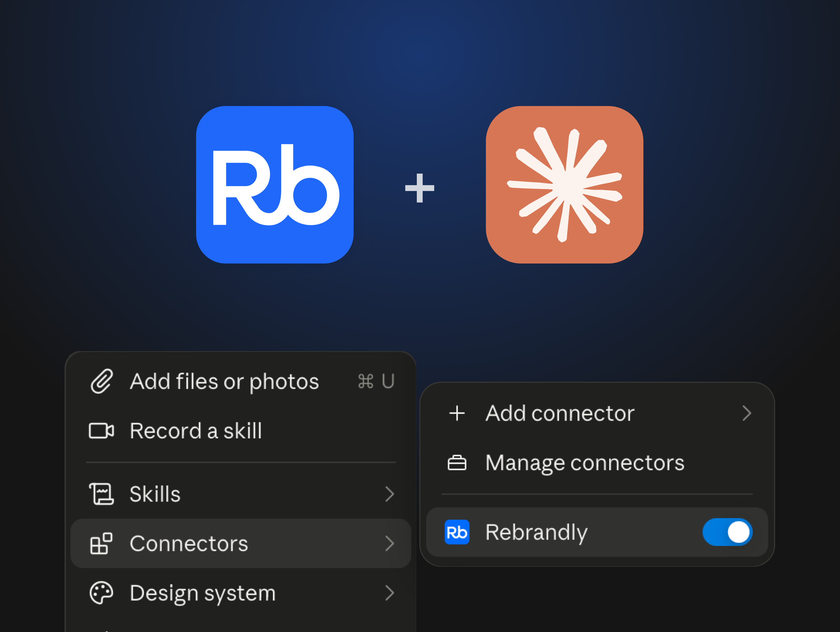This screenshot has height=632, width=840.
Task: Select Add files or photos menu item
Action: pos(241,381)
